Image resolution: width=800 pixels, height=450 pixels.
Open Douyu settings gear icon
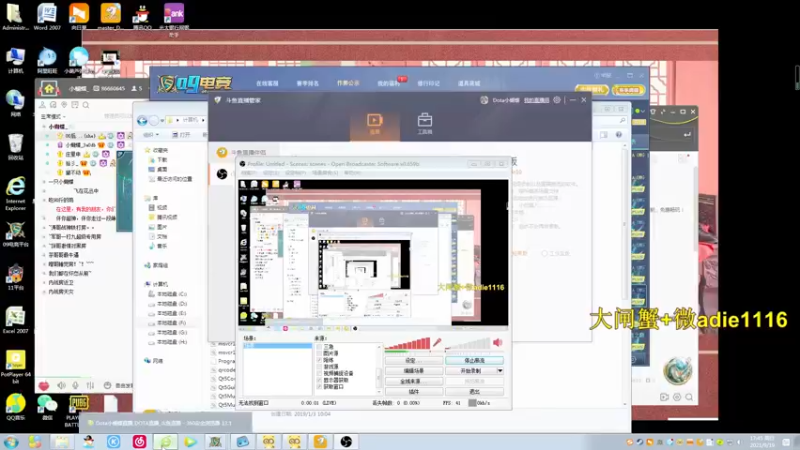pos(557,100)
